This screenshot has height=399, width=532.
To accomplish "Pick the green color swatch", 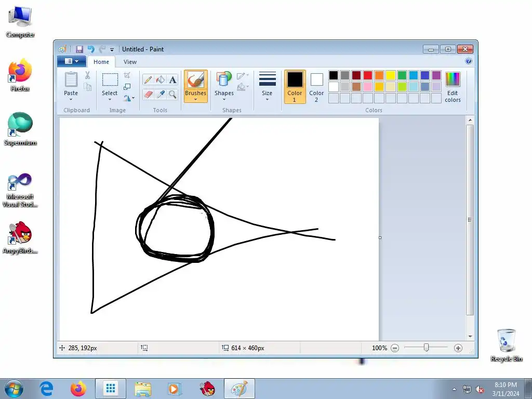I will (402, 75).
